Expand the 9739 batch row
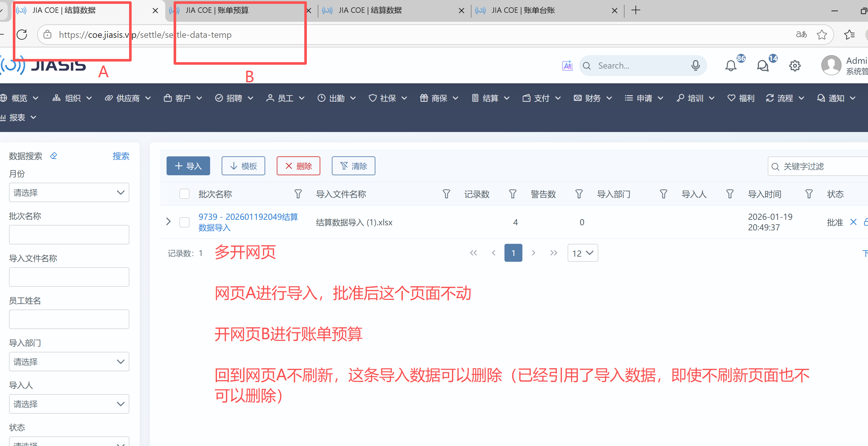868x446 pixels. pos(168,222)
